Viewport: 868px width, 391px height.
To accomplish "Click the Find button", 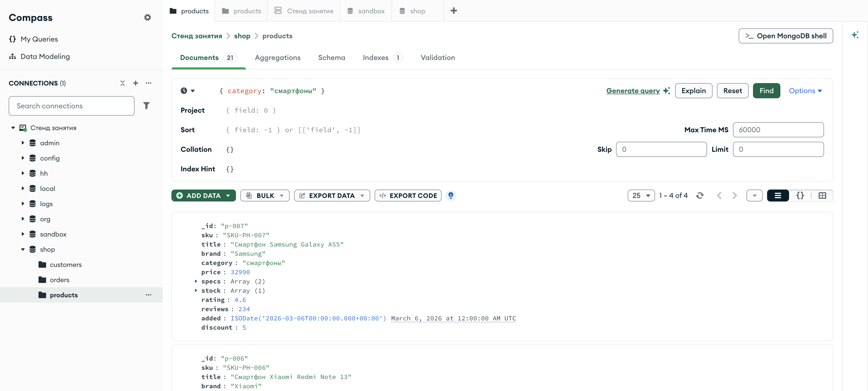I will [766, 90].
